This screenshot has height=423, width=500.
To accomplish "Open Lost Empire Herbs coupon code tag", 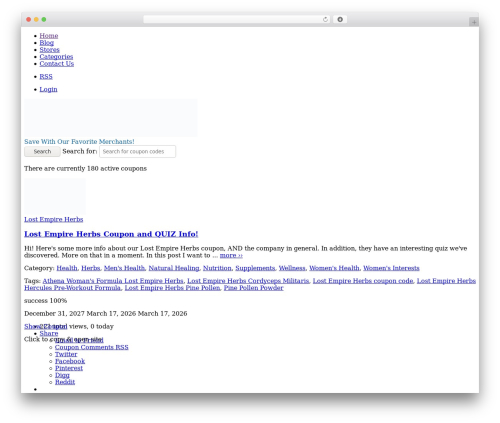I will pos(363,281).
